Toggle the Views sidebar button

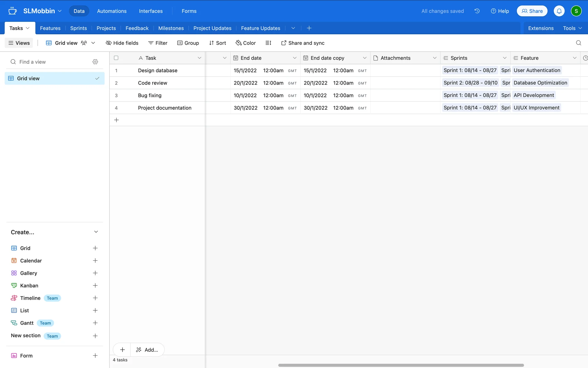coord(19,43)
